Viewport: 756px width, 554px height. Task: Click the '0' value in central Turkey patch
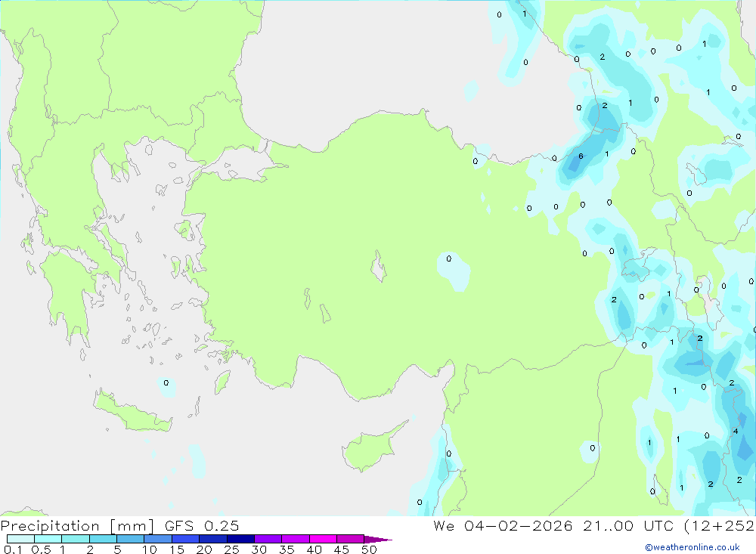[449, 259]
